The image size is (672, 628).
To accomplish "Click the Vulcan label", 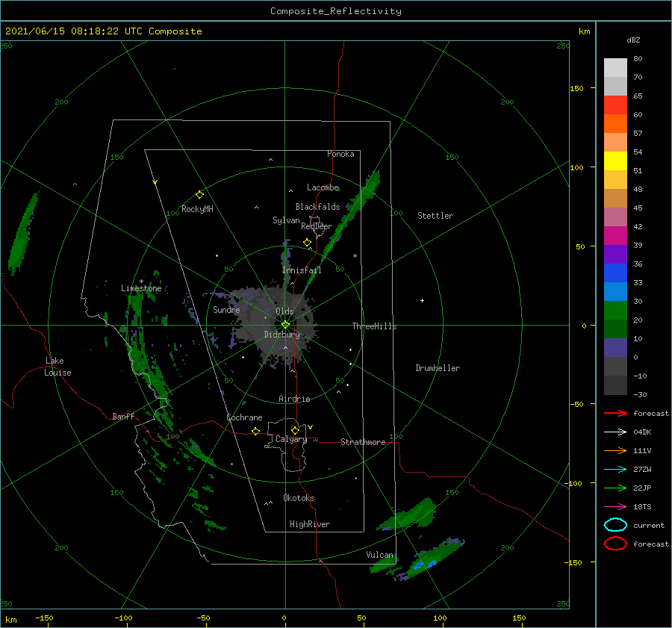I will pyautogui.click(x=380, y=555).
